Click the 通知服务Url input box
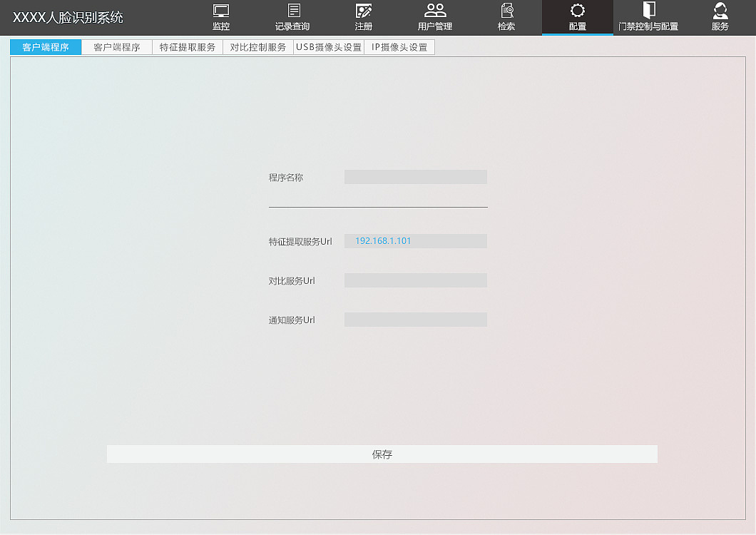Screen dimensions: 756x535 pos(416,320)
